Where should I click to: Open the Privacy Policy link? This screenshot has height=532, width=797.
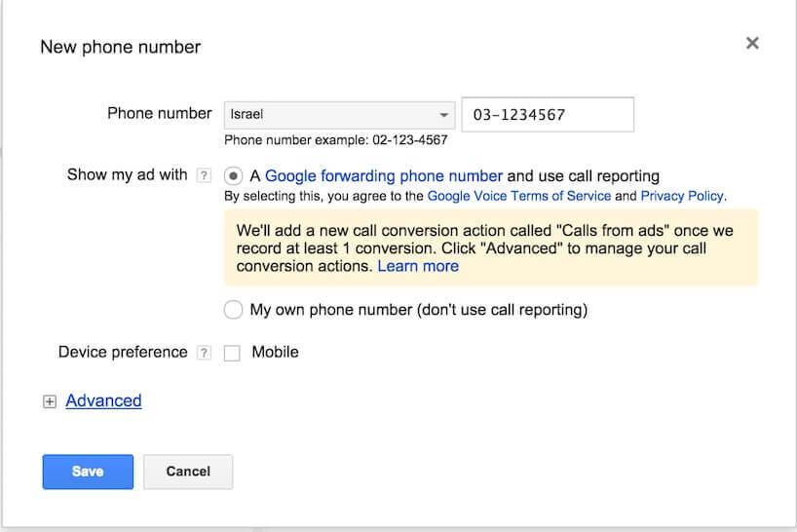pyautogui.click(x=682, y=196)
